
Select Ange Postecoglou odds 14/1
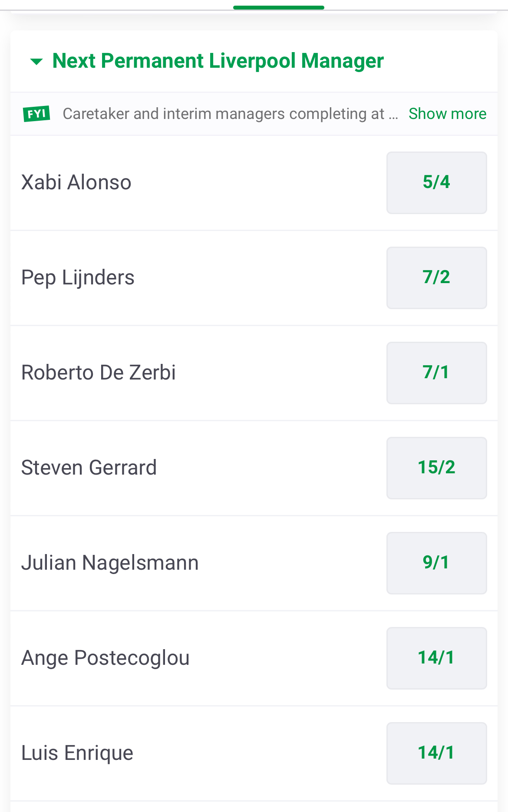436,658
